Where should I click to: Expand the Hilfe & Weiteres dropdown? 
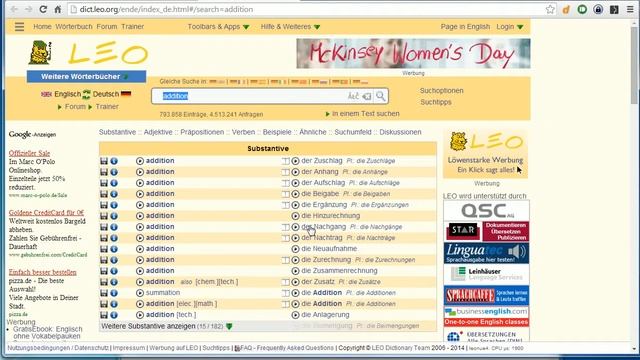290,27
